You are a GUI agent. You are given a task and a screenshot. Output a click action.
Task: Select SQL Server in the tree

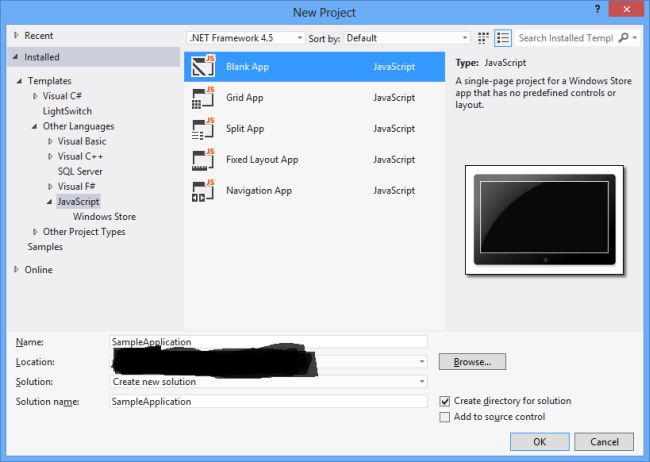coord(80,171)
